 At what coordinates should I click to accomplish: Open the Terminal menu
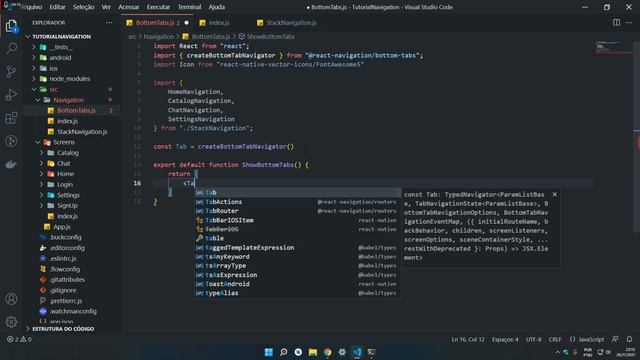pyautogui.click(x=189, y=7)
